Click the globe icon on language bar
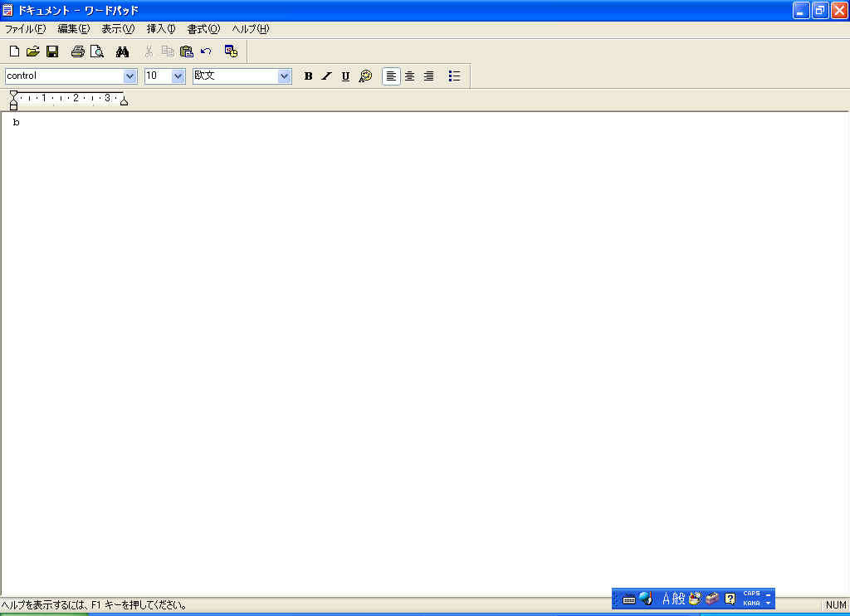Image resolution: width=850 pixels, height=616 pixels. (646, 599)
